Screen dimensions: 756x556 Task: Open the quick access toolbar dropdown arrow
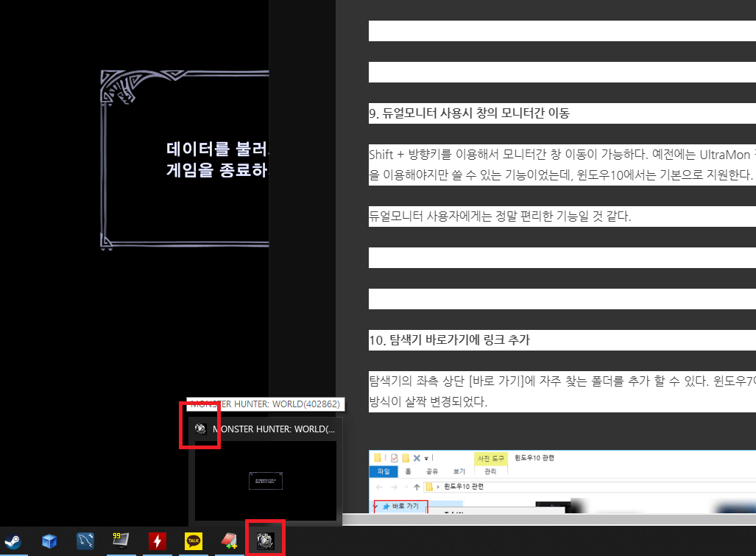click(x=426, y=459)
